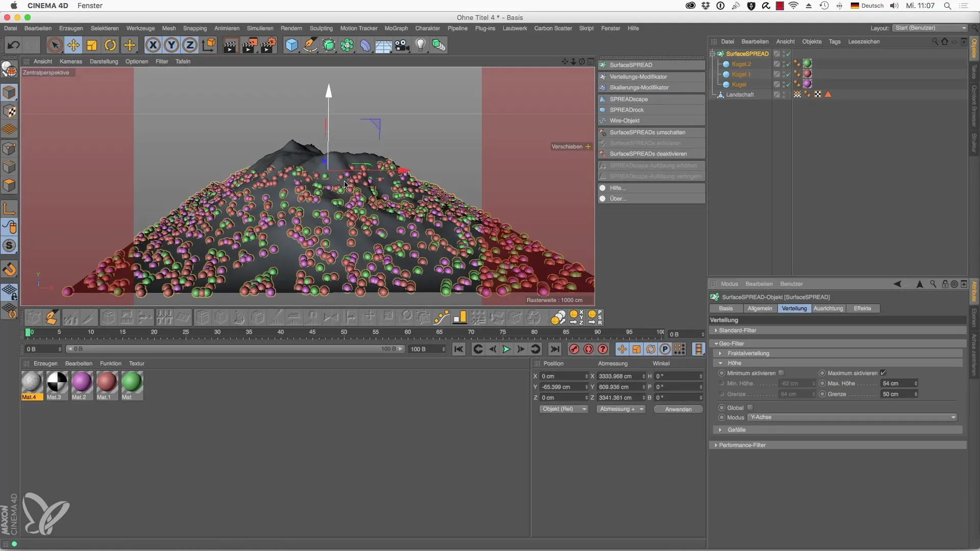Activate the Rotate tool
The height and width of the screenshot is (551, 980).
click(x=110, y=45)
